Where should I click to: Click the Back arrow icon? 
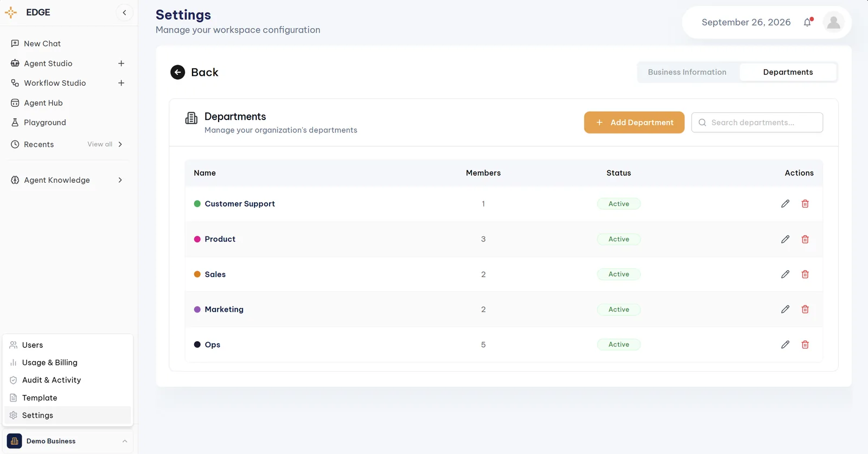(x=177, y=72)
